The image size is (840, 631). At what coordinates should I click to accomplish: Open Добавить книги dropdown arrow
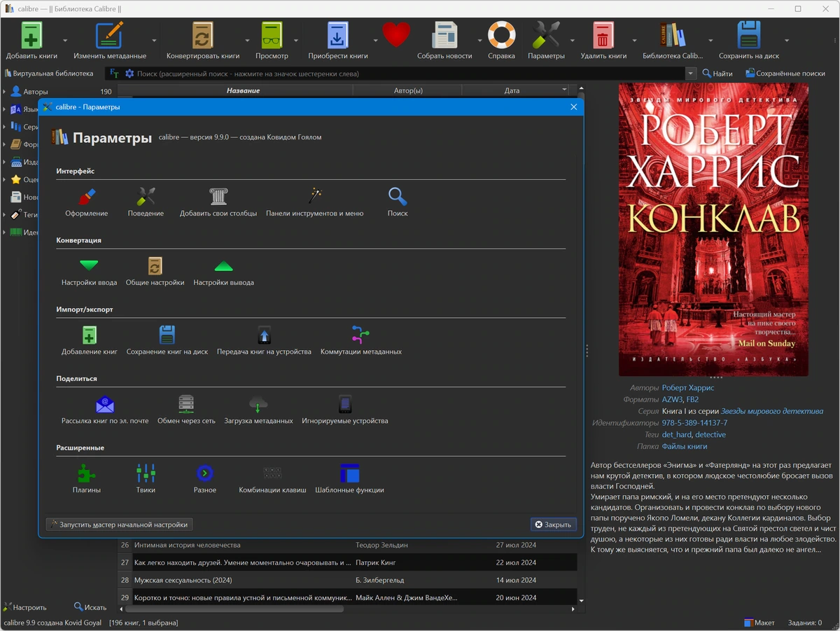(65, 41)
